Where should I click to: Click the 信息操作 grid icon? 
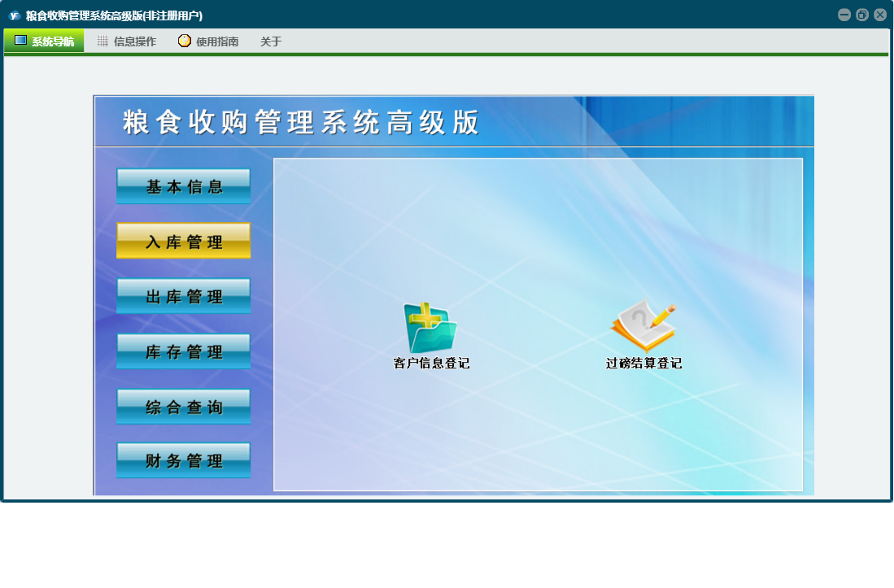pos(102,41)
